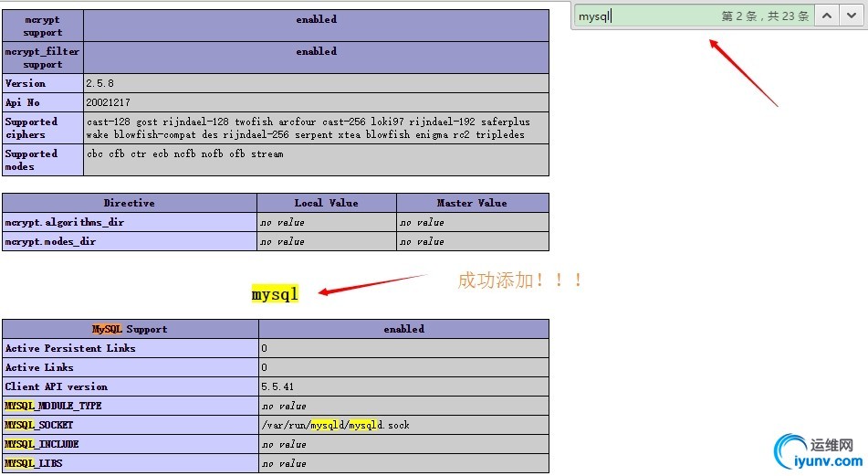Go to next search match arrow

(852, 16)
